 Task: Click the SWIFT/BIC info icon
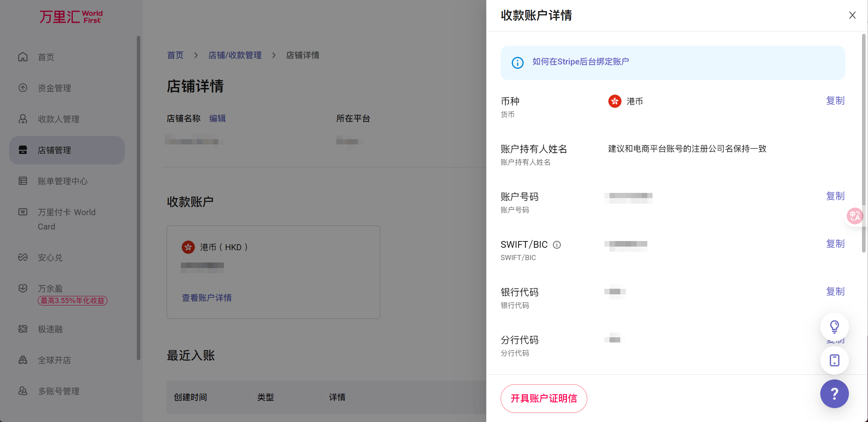557,245
